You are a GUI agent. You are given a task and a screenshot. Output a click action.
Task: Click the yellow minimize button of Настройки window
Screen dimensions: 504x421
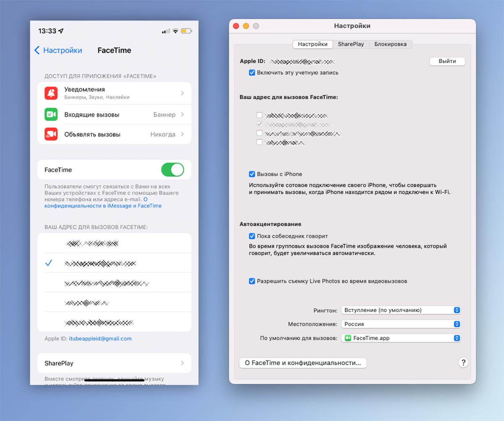246,26
